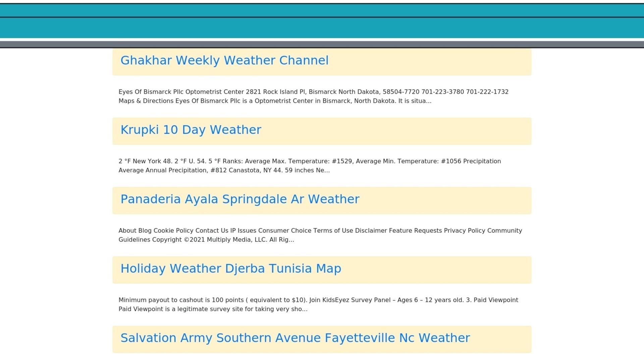Open Krupki 10 Day Weather link
This screenshot has width=644, height=362.
191,130
